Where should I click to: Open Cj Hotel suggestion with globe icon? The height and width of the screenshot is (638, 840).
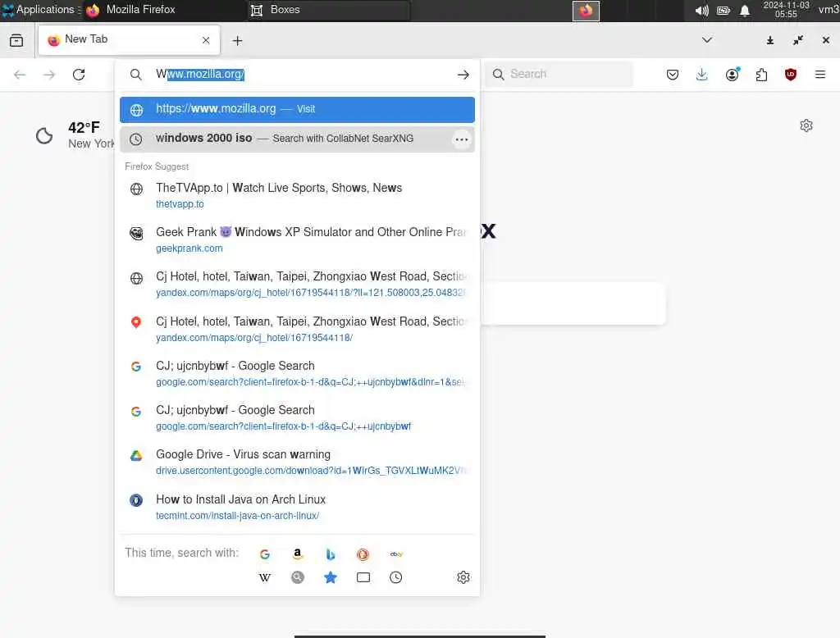[x=297, y=284]
